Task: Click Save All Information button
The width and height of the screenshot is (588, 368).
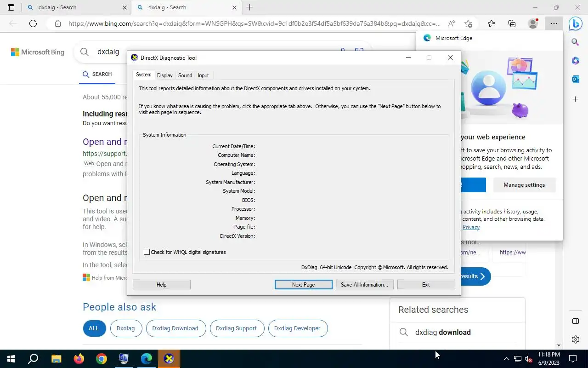Action: [364, 285]
